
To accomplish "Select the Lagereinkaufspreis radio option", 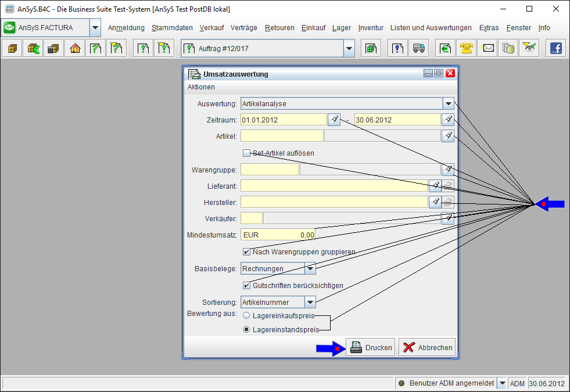I will pyautogui.click(x=246, y=315).
